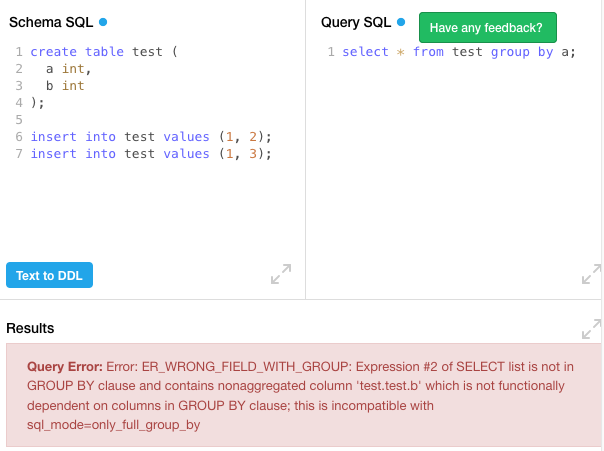
Task: Expand the Results panel
Action: click(x=591, y=329)
